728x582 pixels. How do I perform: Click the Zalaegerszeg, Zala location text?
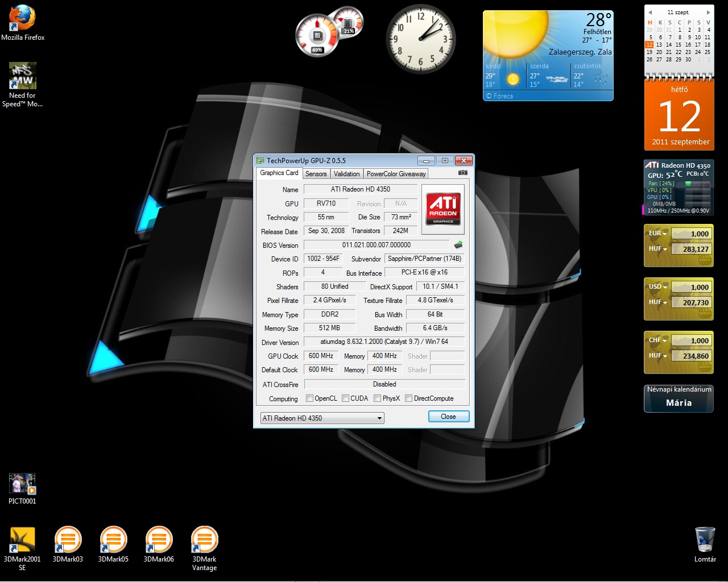[x=580, y=52]
